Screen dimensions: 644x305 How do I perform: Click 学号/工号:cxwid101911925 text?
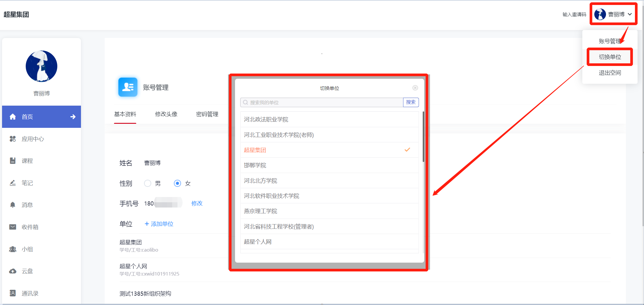coord(149,274)
